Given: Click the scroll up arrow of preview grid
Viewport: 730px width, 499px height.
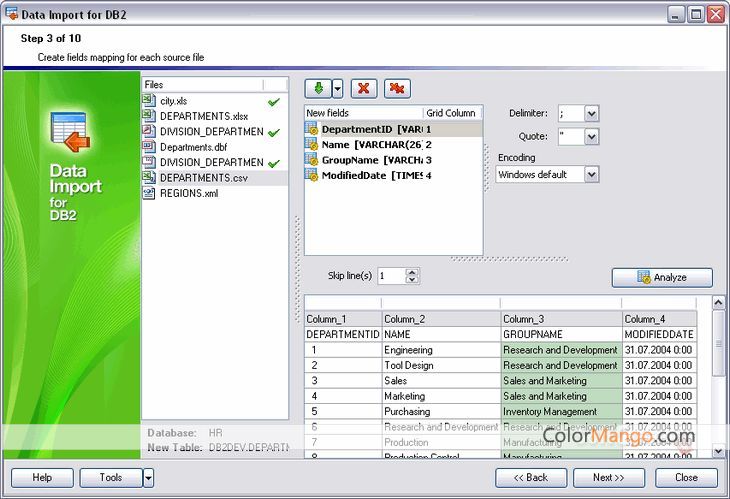Looking at the screenshot, I should coord(718,303).
